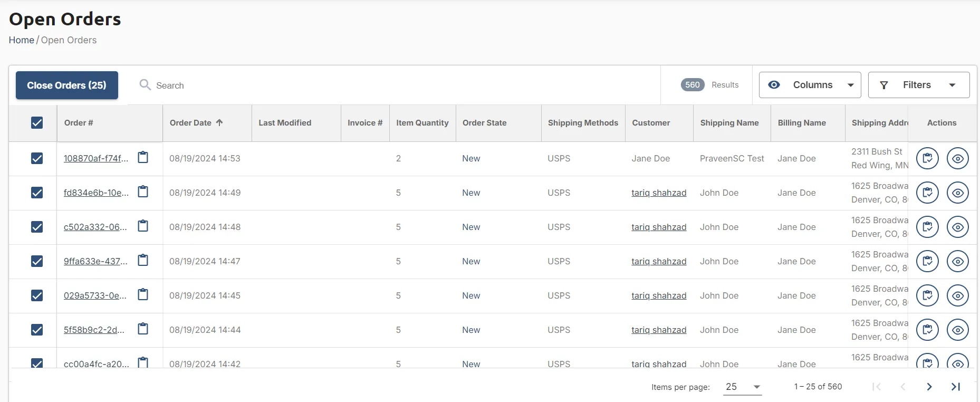View order 9ffa633e-437 with eye icon

[x=958, y=261]
